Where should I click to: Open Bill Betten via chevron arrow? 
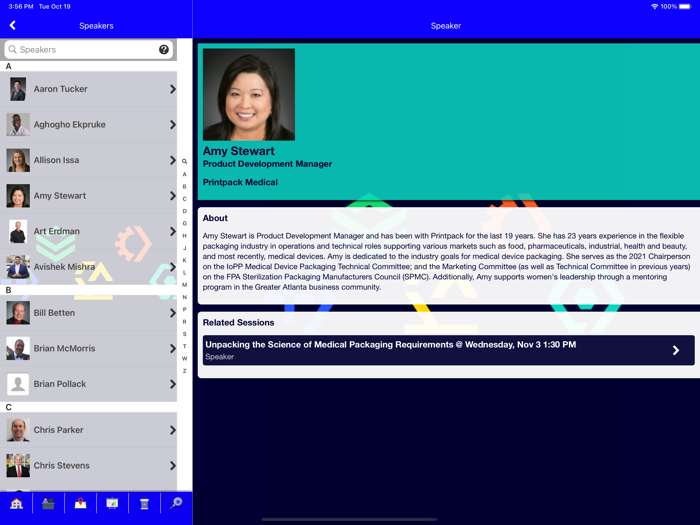172,313
